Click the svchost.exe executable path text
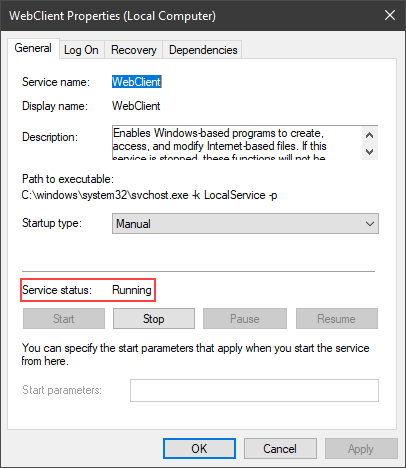This screenshot has width=406, height=468. tap(149, 195)
